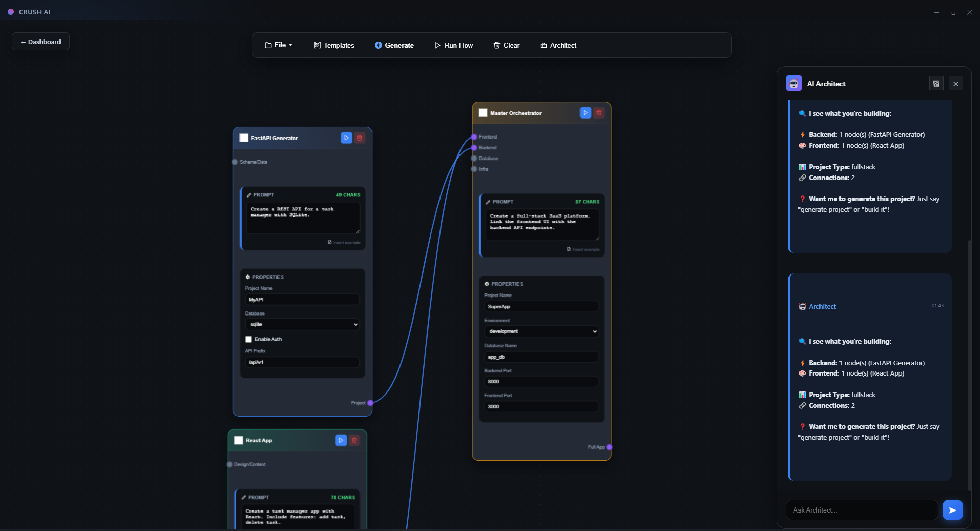Open Templates from the toolbar
Viewport: 980px width, 531px height.
(334, 45)
